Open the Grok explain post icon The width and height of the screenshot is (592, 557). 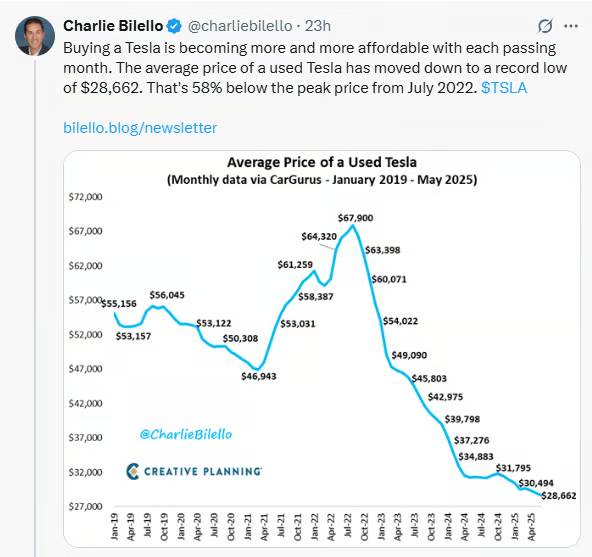tap(545, 26)
